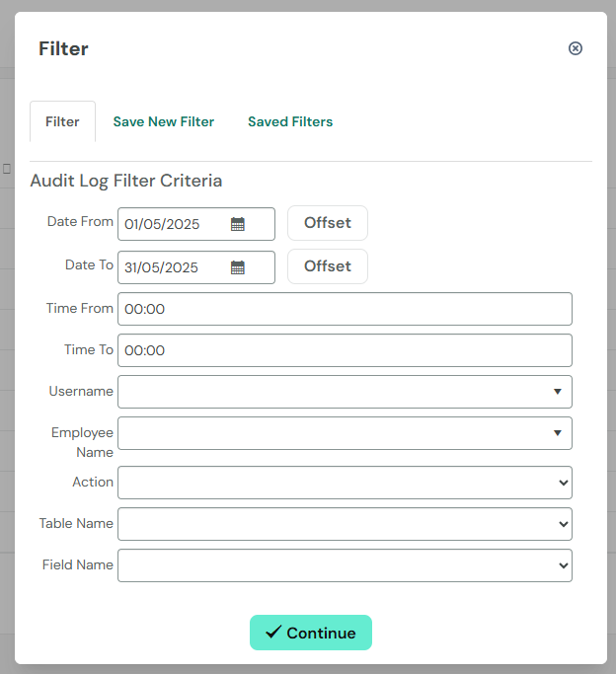
Task: Click the Offset button beside Date From
Action: click(328, 223)
